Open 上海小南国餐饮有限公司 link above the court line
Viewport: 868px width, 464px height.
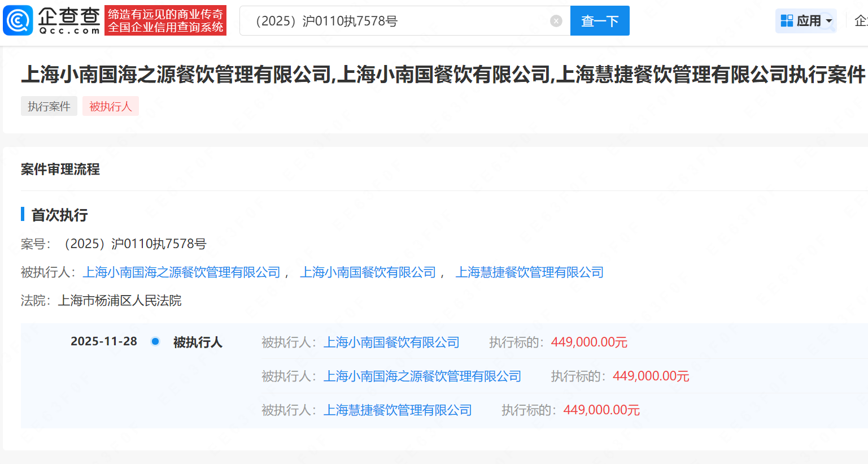pyautogui.click(x=368, y=272)
